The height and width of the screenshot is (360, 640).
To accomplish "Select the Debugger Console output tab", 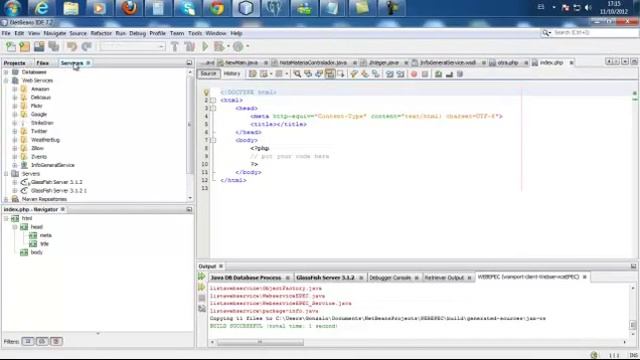I will (x=390, y=278).
